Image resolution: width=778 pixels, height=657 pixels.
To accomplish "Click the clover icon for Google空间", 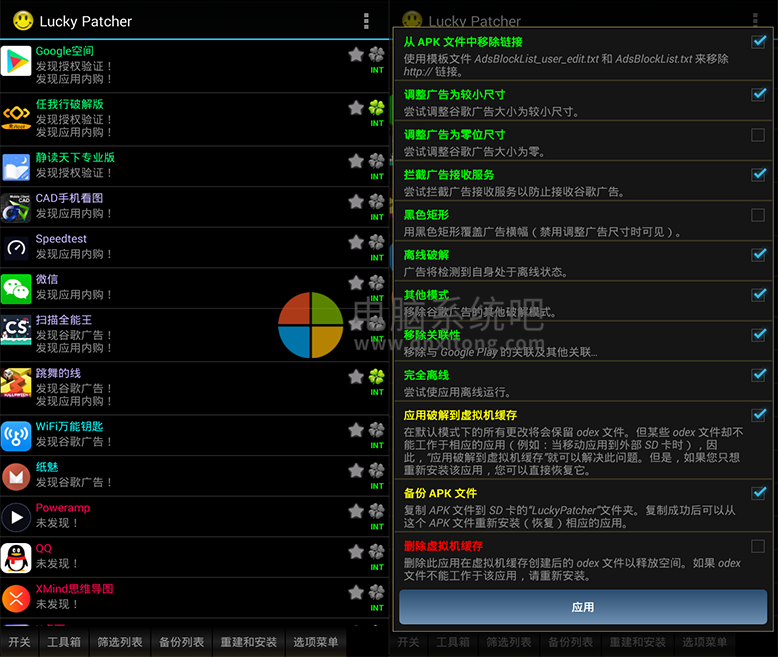I will [377, 54].
